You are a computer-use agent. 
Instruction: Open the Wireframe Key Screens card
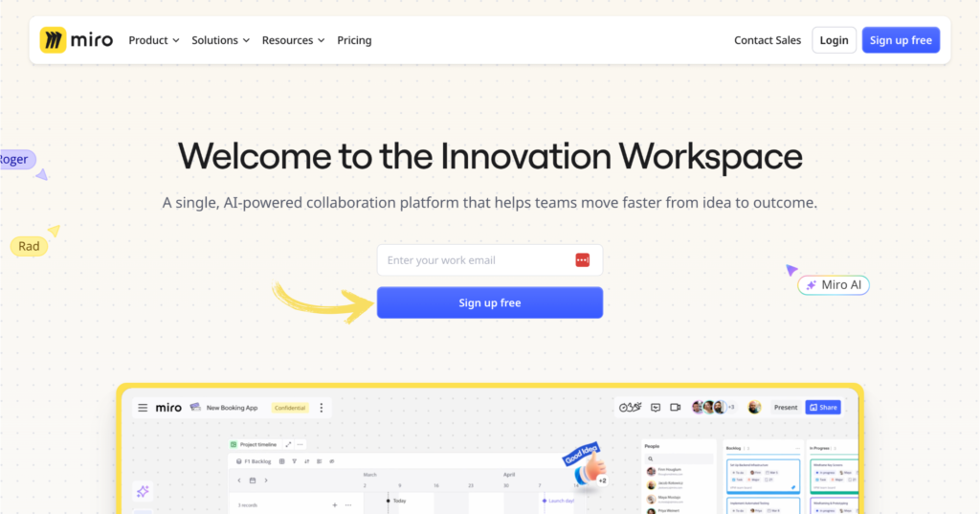click(834, 475)
